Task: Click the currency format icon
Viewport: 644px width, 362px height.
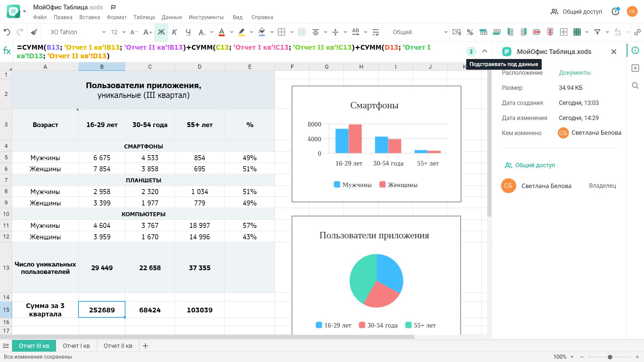Action: (x=457, y=32)
